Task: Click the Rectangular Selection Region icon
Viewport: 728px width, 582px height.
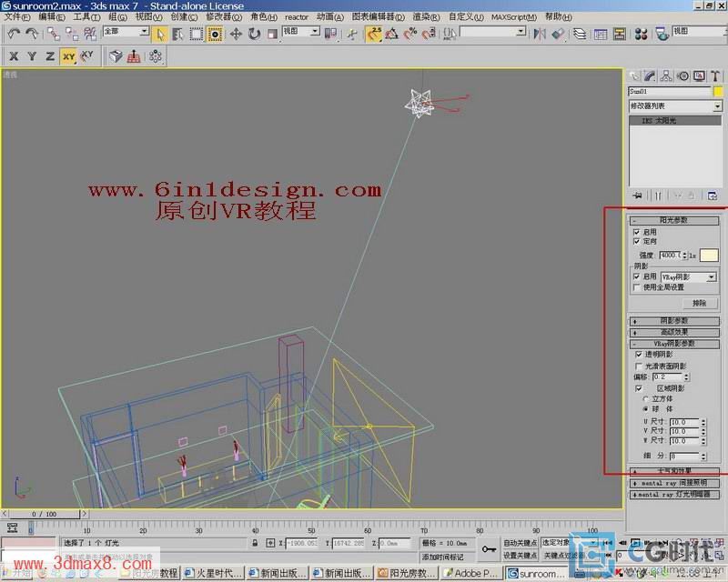Action: pos(197,35)
